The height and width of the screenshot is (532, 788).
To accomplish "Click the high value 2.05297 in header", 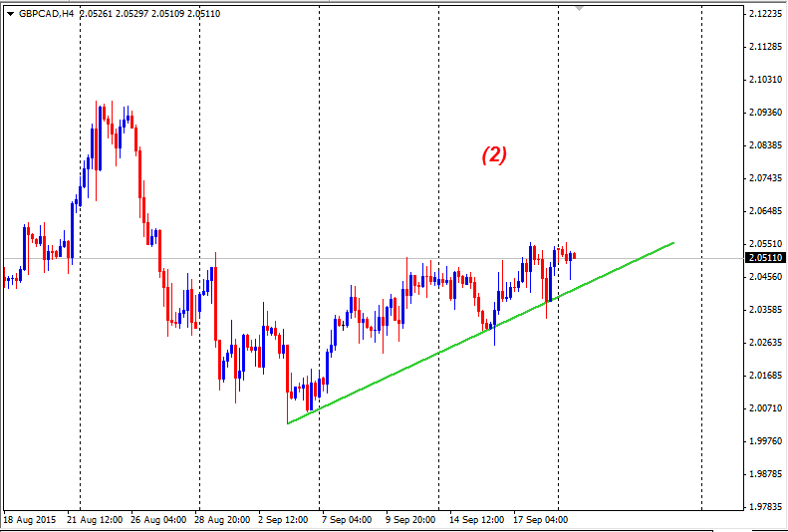I will [x=131, y=14].
